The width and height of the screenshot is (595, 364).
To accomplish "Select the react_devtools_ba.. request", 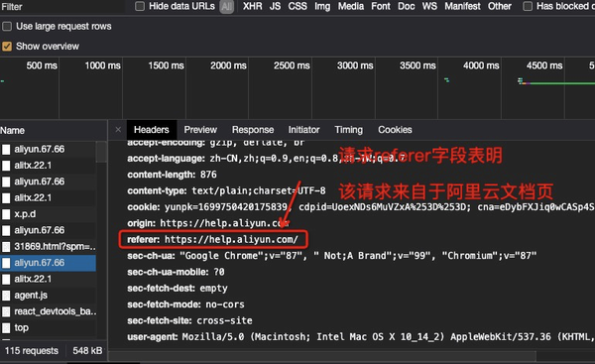I will coord(49,311).
